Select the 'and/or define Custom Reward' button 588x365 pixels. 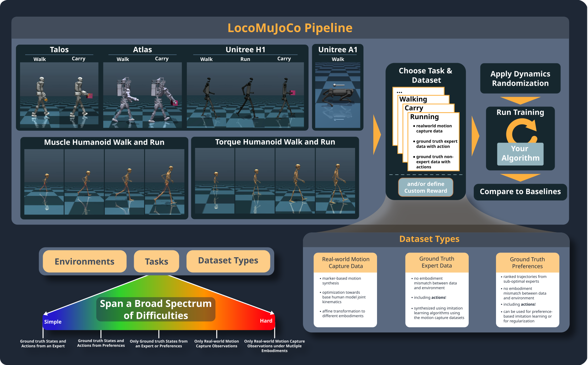(425, 188)
